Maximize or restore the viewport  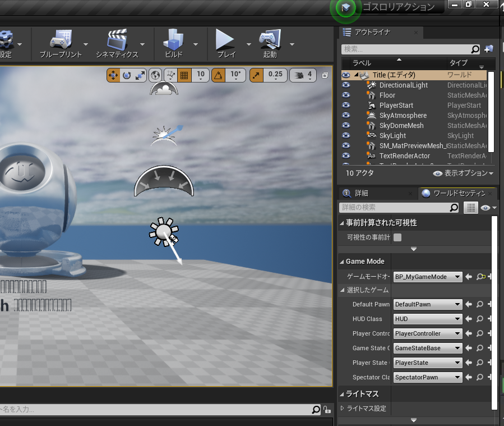(325, 75)
